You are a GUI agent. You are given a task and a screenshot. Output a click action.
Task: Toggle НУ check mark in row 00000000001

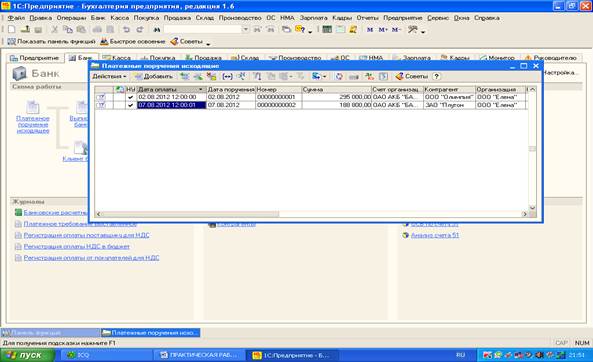130,97
